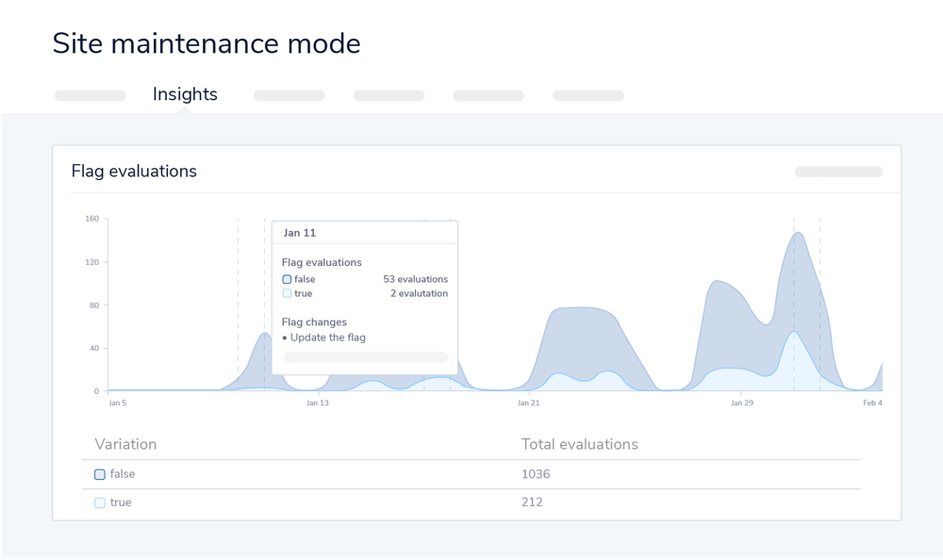The image size is (943, 560).
Task: Click the Jan 21 axis label
Action: [x=529, y=403]
